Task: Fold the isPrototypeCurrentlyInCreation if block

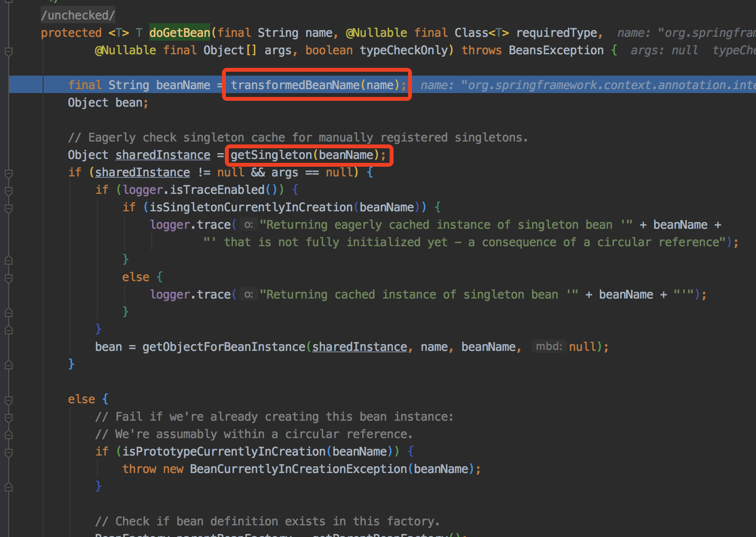Action: (x=8, y=452)
